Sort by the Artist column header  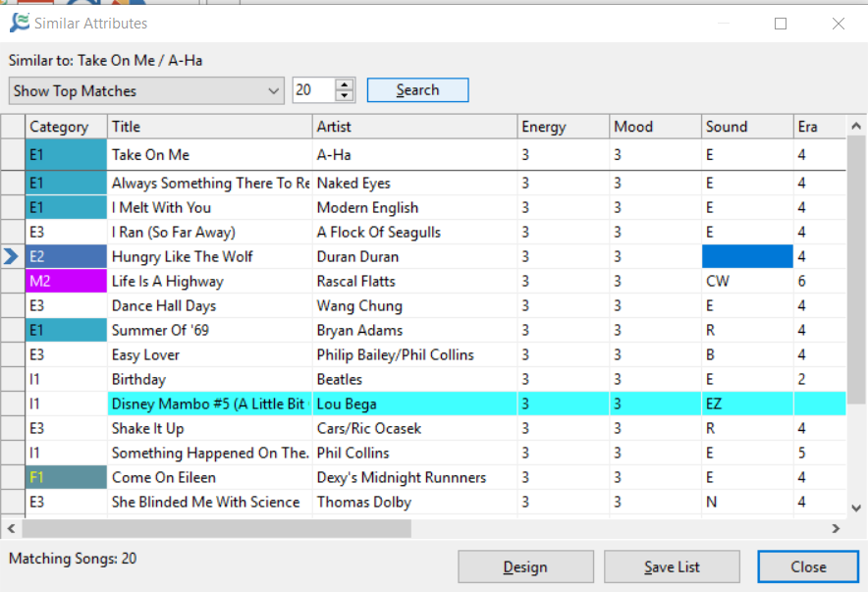click(414, 127)
